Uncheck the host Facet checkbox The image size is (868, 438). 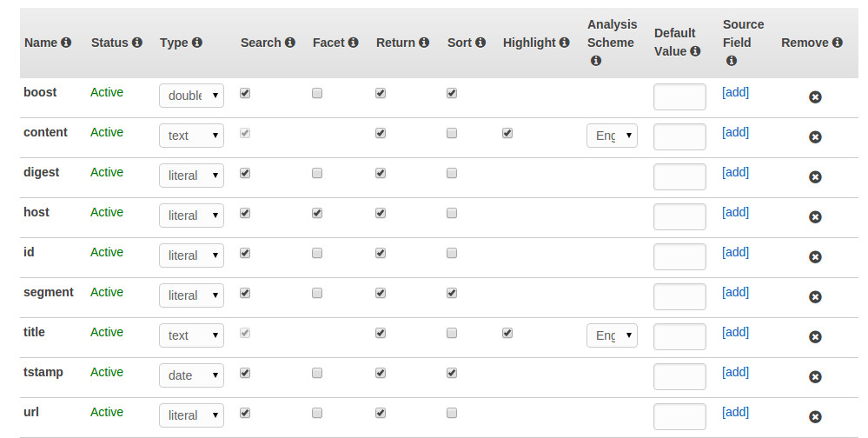[316, 213]
